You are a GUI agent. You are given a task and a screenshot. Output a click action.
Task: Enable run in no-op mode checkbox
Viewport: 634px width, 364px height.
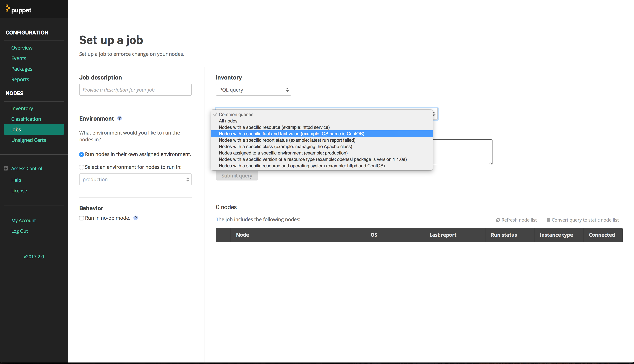coord(81,218)
